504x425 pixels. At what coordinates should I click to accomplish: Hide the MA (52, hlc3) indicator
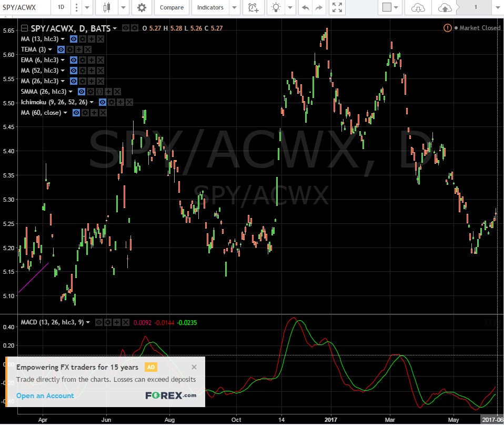[x=74, y=71]
